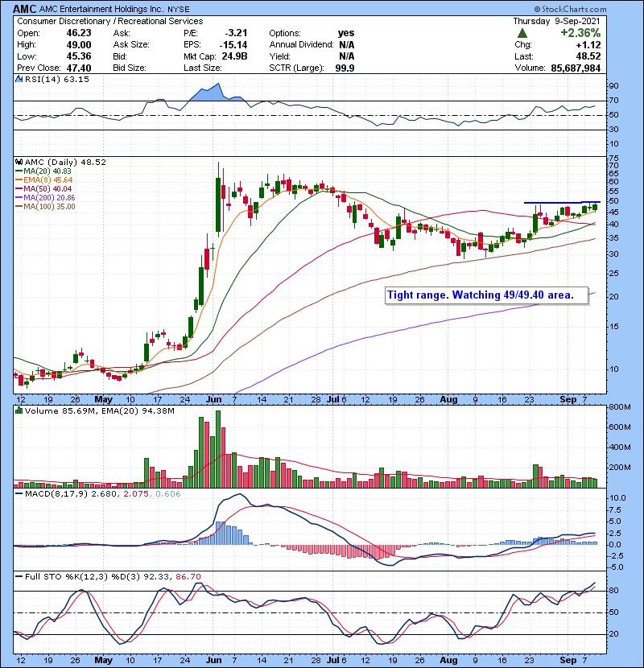Click the P/E value -3.21
This screenshot has width=644, height=668.
tap(236, 33)
